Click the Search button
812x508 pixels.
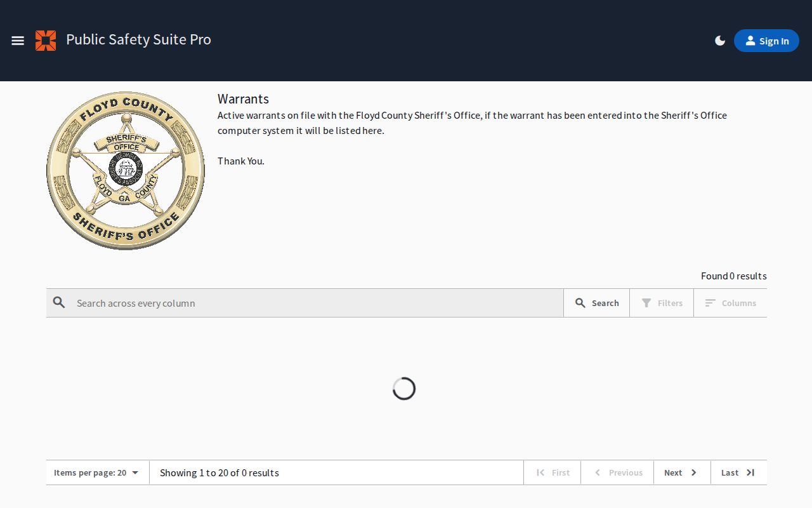point(596,303)
